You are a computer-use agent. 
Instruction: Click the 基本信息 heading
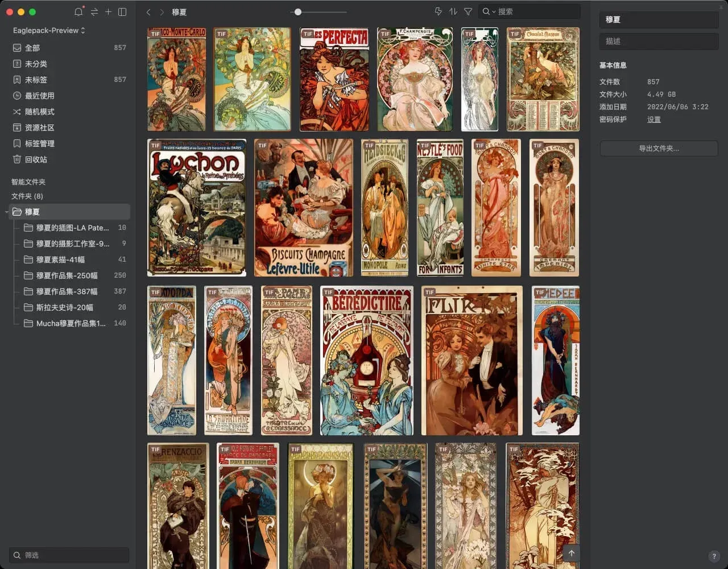coord(613,65)
